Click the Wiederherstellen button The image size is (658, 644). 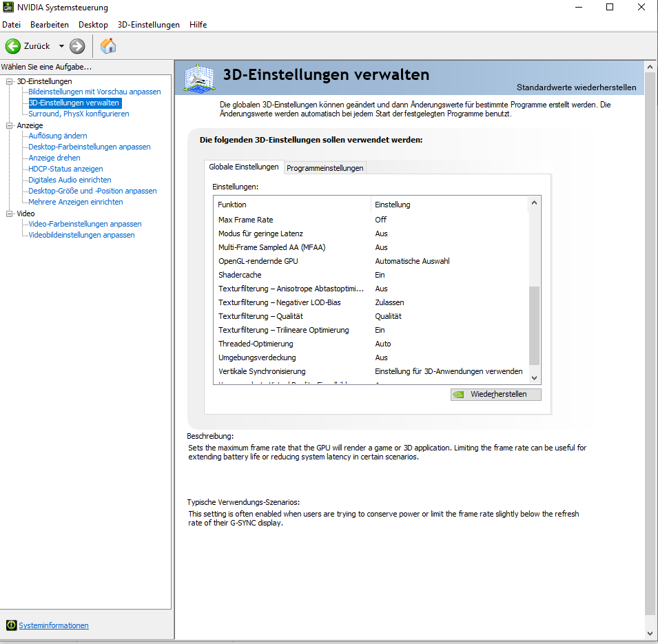pos(495,395)
